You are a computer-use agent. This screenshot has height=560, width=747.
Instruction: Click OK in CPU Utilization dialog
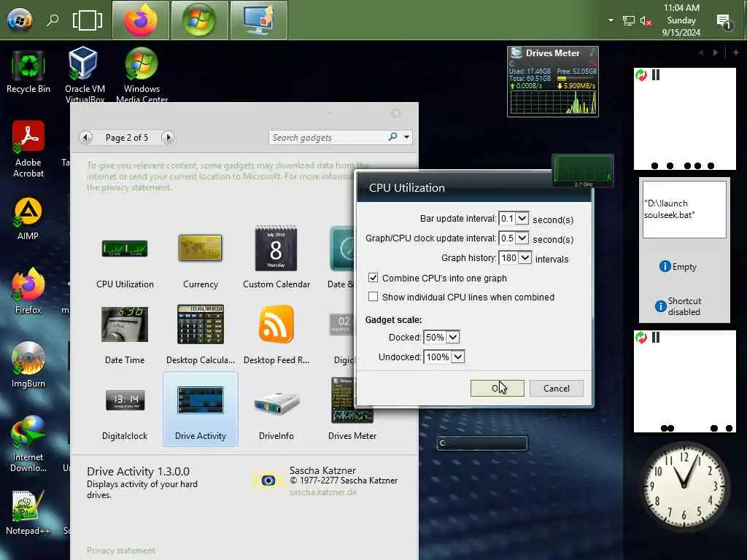[x=497, y=388]
